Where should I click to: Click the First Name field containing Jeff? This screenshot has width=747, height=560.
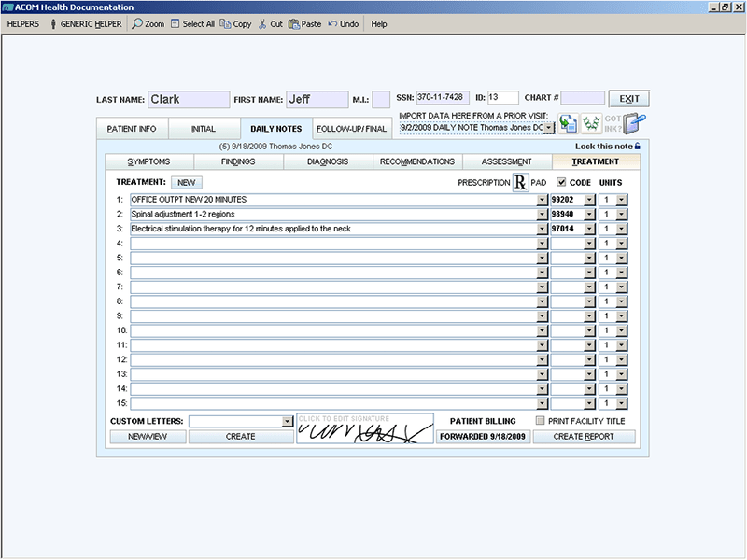coord(317,100)
